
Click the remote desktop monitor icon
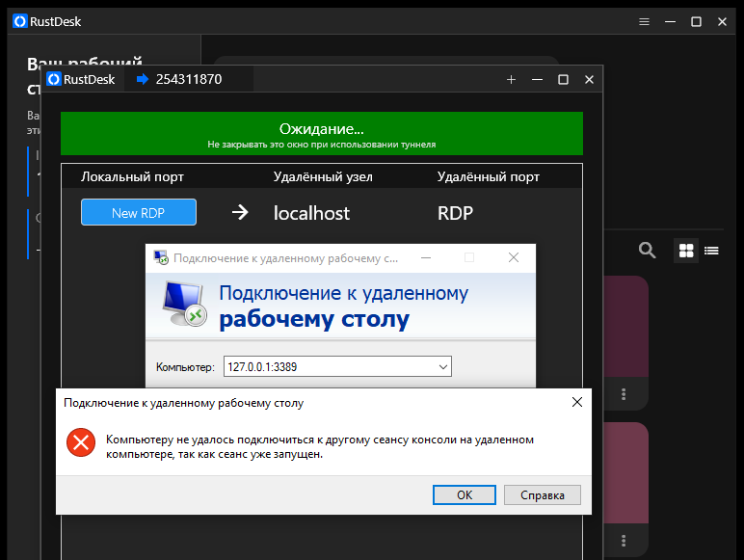tap(185, 304)
